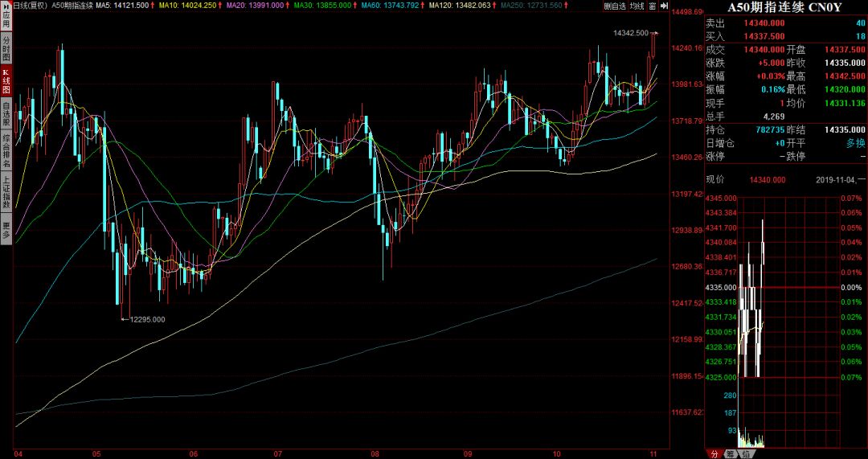
Task: Click the A50期指连续 CN0Y title
Action: [x=785, y=7]
